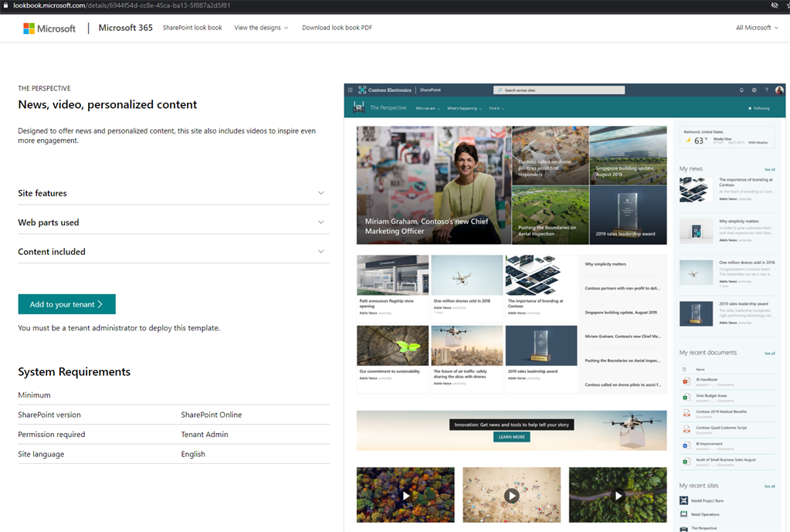Select the MarkB Project Team site icon

(683, 500)
